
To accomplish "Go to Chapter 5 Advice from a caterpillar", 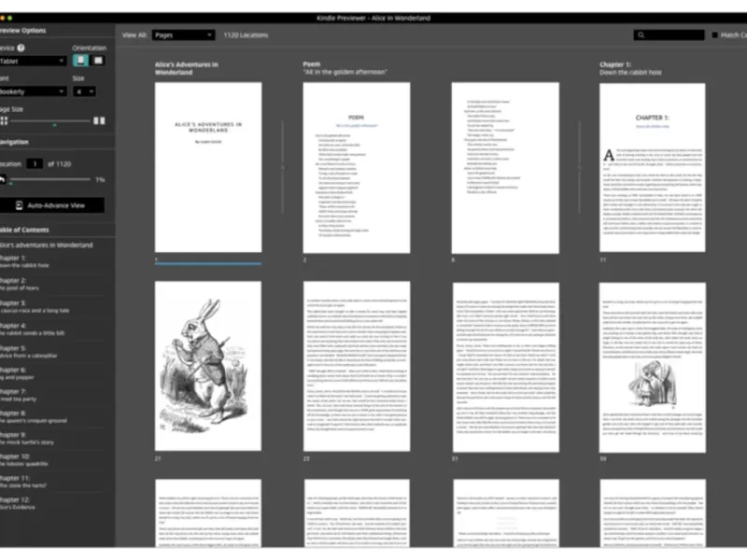I will tap(29, 352).
